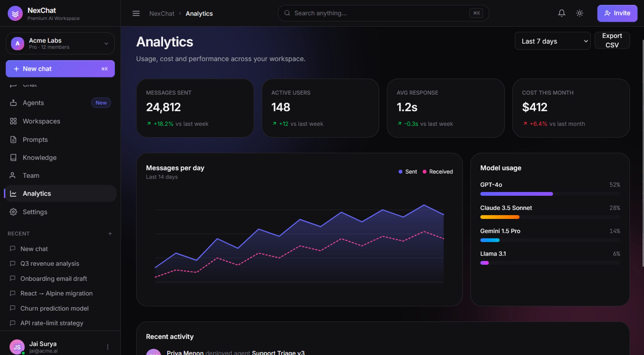This screenshot has height=355, width=644.
Task: Click the NexChat breadcrumb link
Action: 162,13
